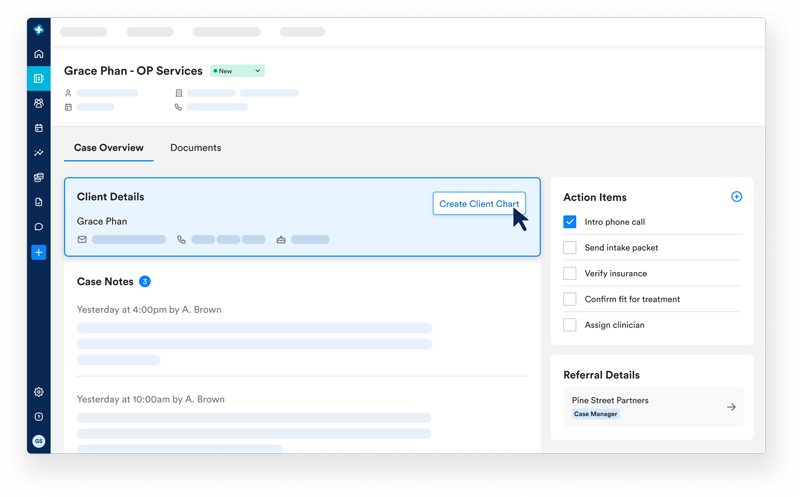Image resolution: width=800 pixels, height=497 pixels.
Task: Uncheck Intro phone call
Action: click(x=569, y=221)
